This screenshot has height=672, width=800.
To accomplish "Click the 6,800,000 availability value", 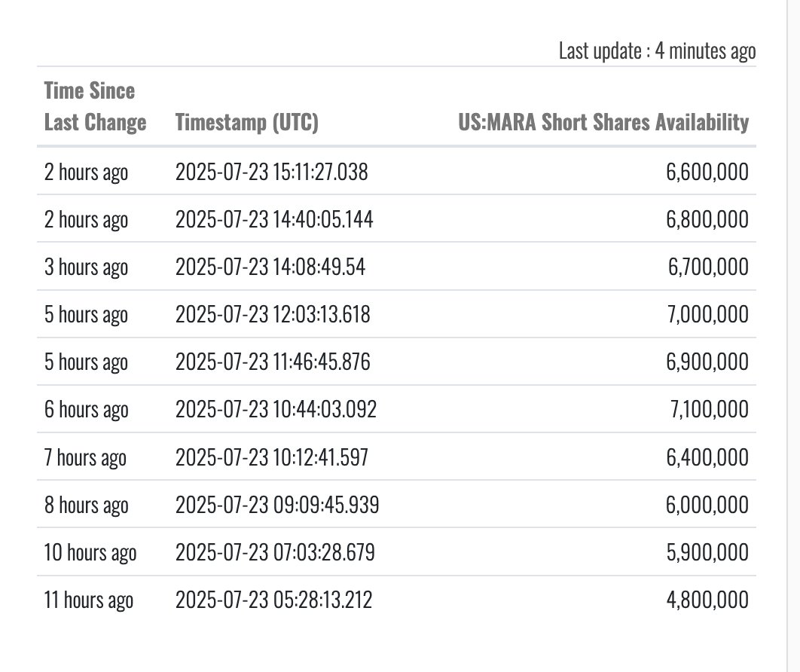I will pos(707,219).
